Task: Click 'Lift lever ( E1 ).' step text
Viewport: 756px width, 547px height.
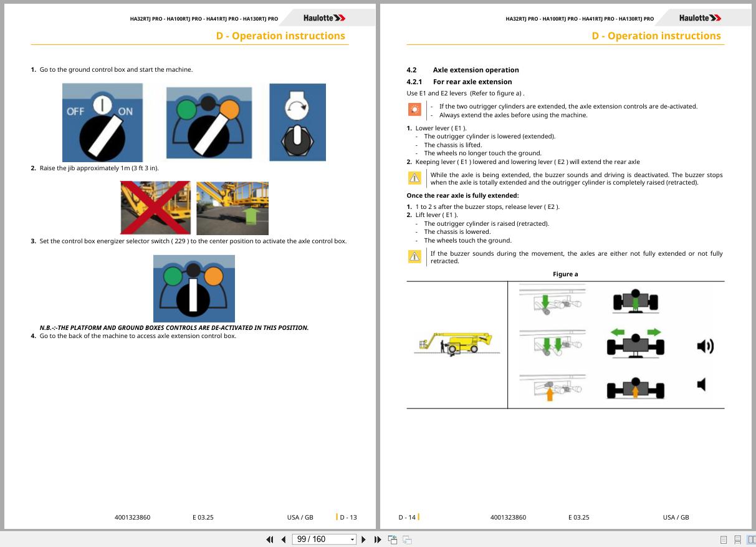Action: click(x=436, y=215)
